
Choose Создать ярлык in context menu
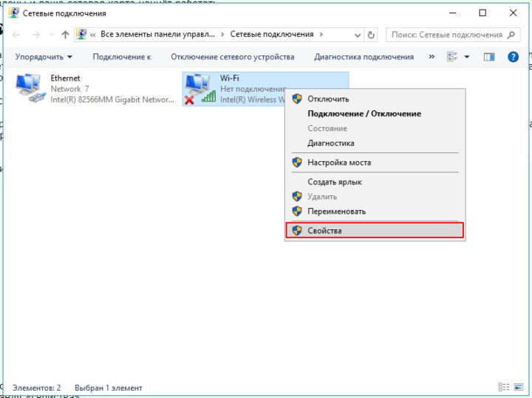375,182
